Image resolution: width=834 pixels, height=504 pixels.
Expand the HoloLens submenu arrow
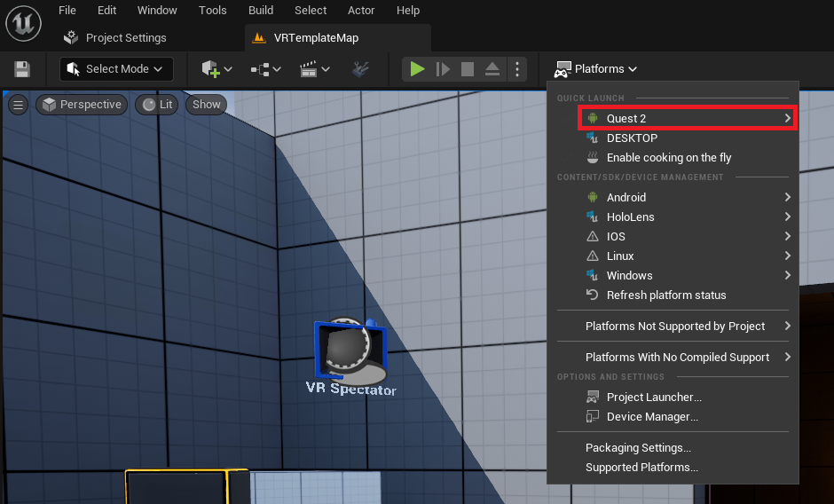click(x=788, y=217)
